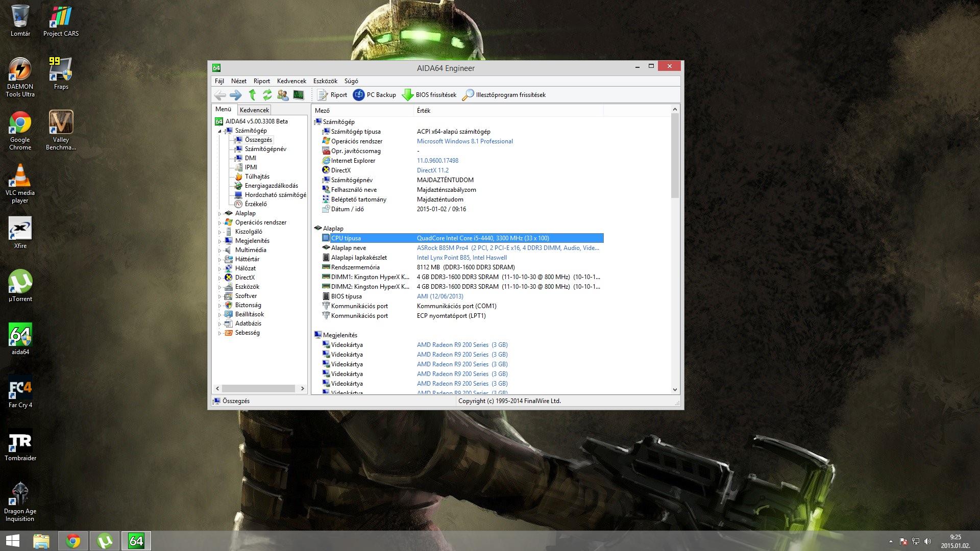
Task: Open DAEMON Tools Ultra desktop icon
Action: 20,78
